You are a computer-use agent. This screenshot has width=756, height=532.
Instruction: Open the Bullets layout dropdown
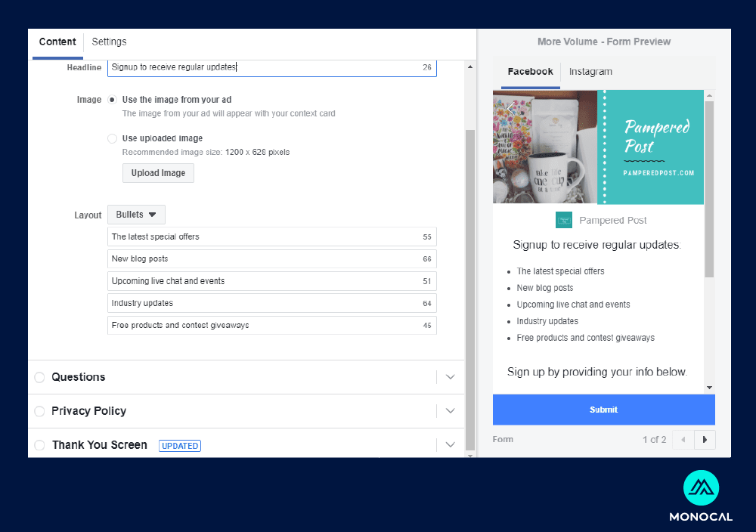136,215
